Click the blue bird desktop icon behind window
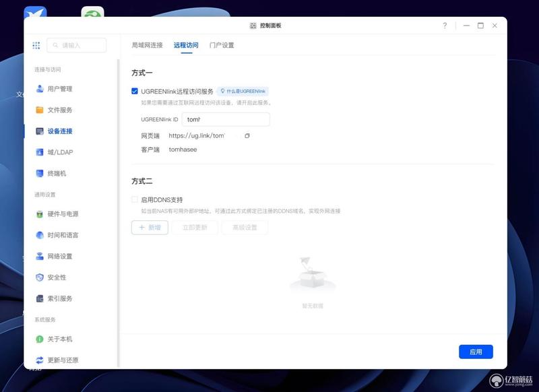This screenshot has height=392, width=539. click(x=35, y=12)
